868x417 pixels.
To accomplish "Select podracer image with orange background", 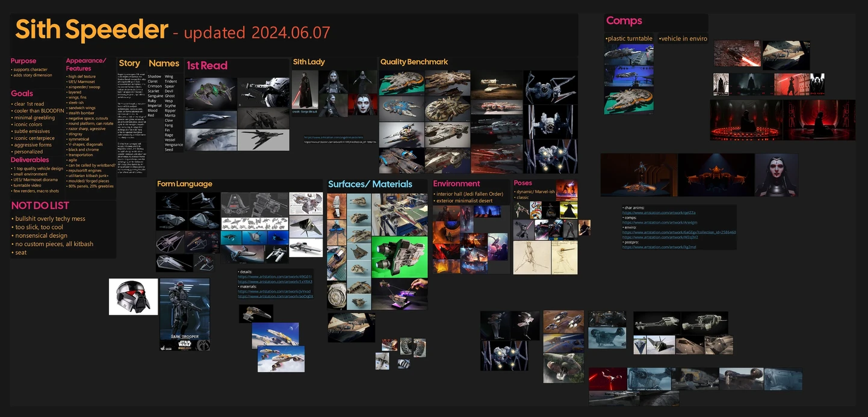I will (x=563, y=321).
